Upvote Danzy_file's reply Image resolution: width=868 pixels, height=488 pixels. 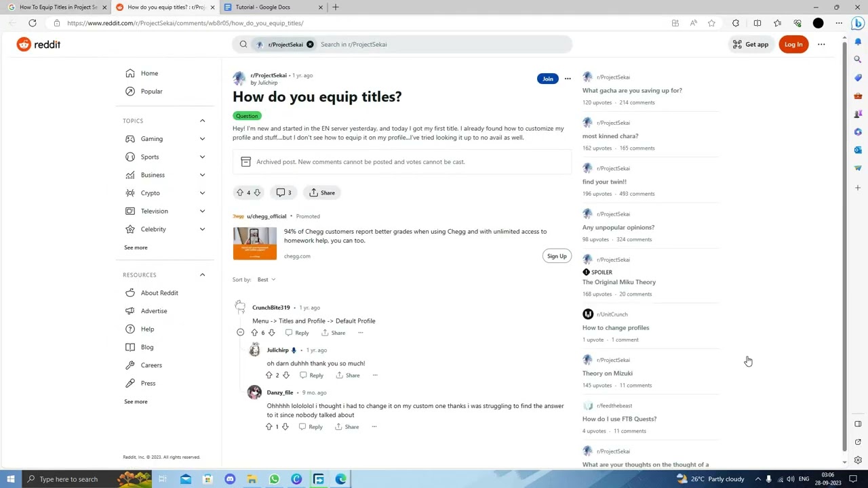tap(269, 427)
